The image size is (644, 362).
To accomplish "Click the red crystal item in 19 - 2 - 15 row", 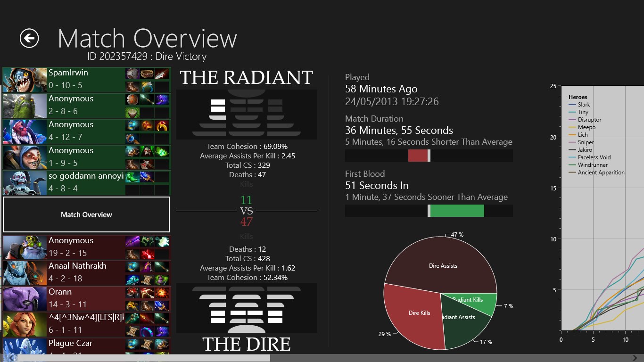I will coord(147,254).
